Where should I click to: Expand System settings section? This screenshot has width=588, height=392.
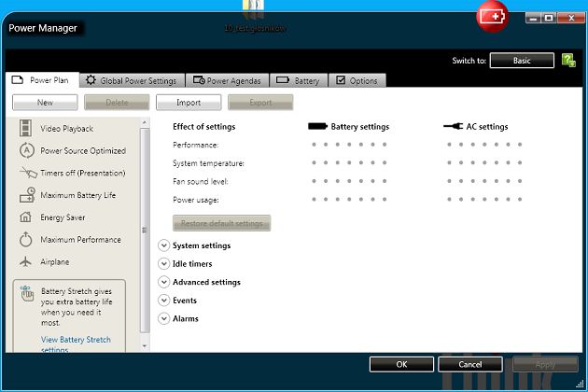(163, 245)
